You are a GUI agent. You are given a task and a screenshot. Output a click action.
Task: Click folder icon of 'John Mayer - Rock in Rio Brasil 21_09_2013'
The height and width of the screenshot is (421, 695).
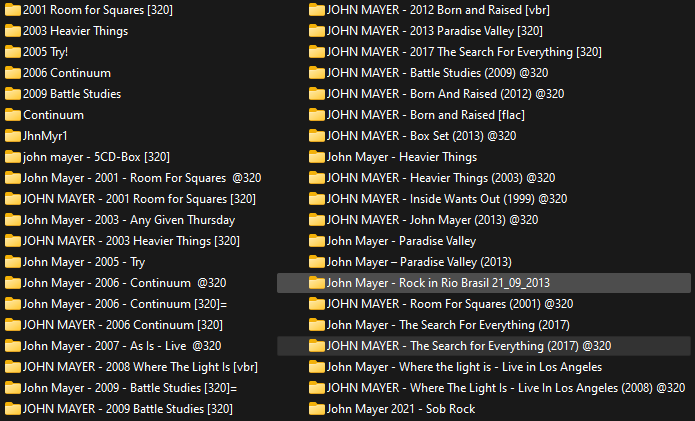316,283
